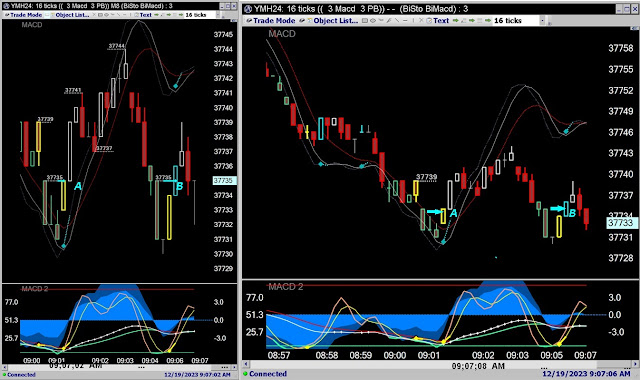This screenshot has width=640, height=380.
Task: Click the first green arrow in left chart toolbar
Action: pos(157,15)
